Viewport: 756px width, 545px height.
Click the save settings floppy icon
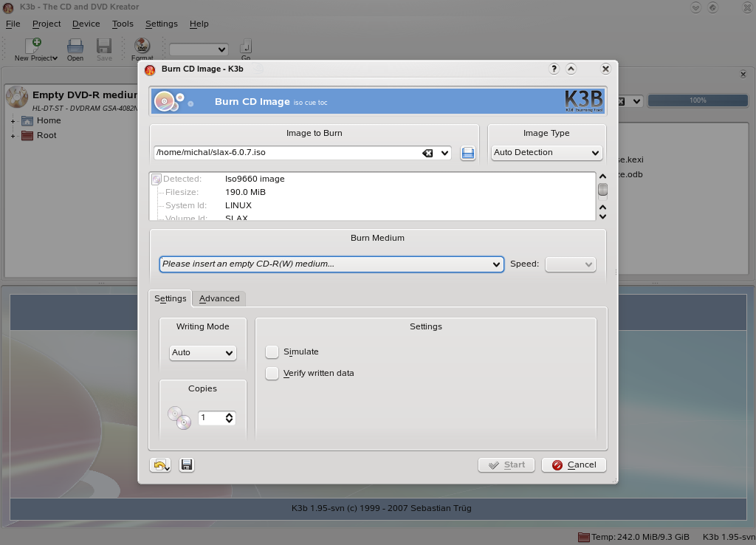(187, 465)
